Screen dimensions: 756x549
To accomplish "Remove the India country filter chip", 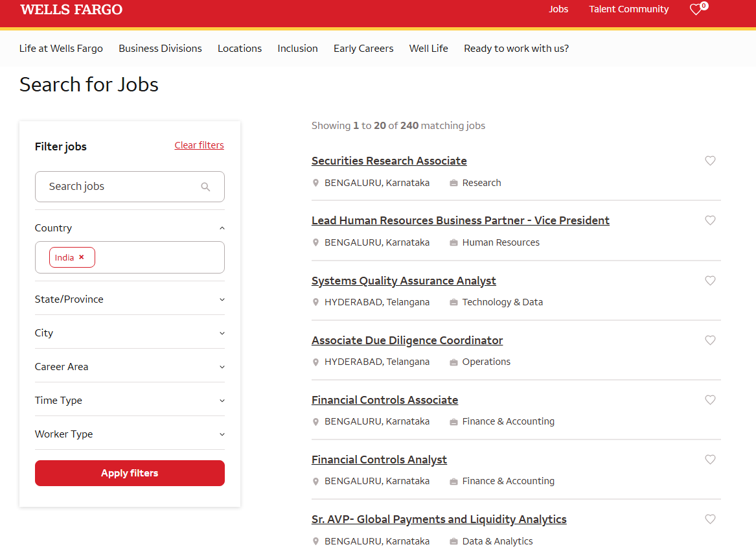I will pyautogui.click(x=82, y=257).
